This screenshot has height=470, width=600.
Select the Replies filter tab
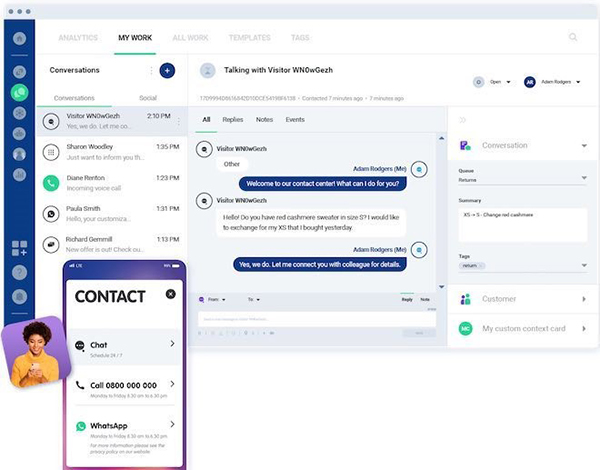point(233,120)
